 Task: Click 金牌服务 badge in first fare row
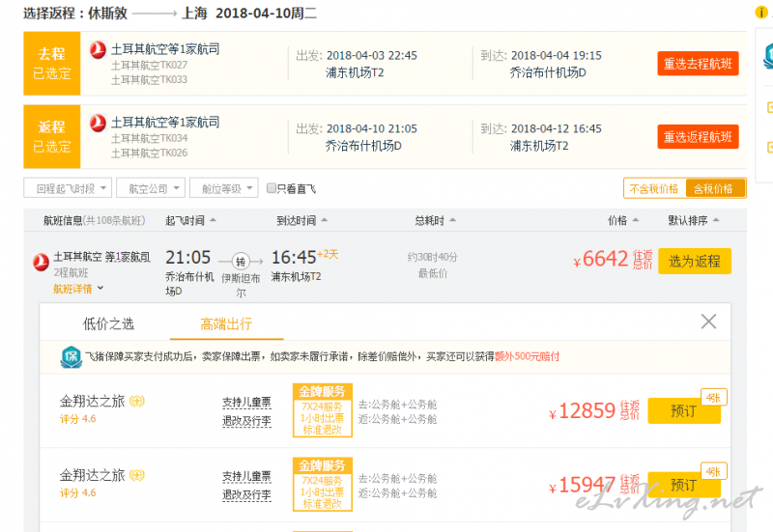pos(323,410)
